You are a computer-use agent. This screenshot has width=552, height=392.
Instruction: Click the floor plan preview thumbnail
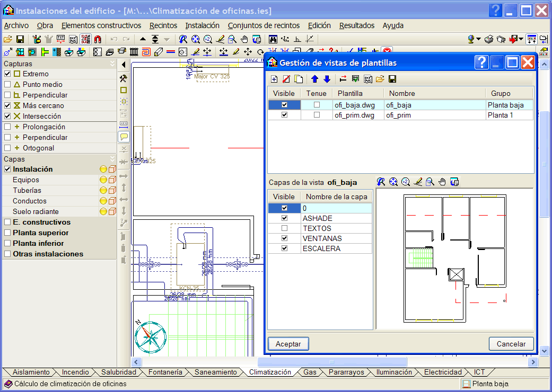455,259
